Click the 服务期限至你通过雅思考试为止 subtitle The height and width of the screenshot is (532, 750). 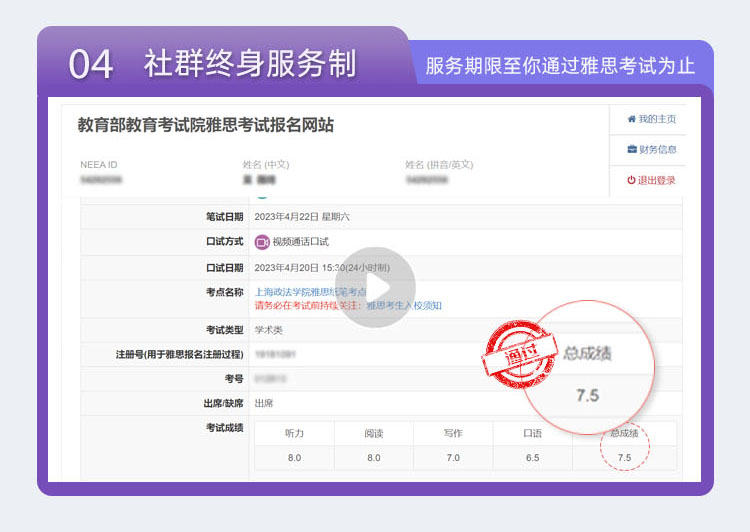[x=560, y=66]
